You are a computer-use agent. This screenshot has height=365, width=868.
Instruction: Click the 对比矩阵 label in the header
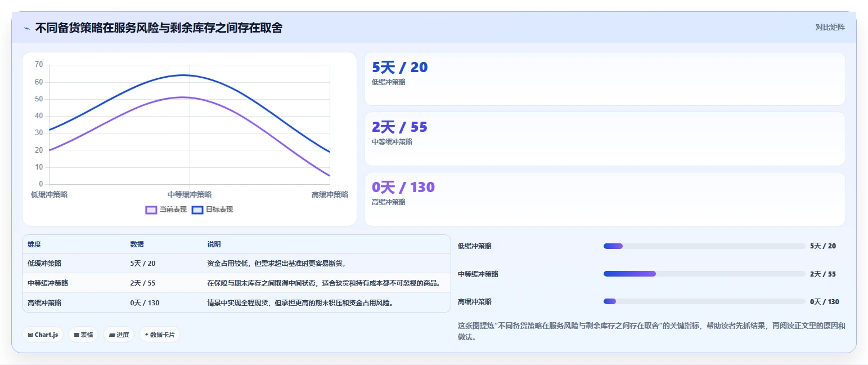click(830, 27)
